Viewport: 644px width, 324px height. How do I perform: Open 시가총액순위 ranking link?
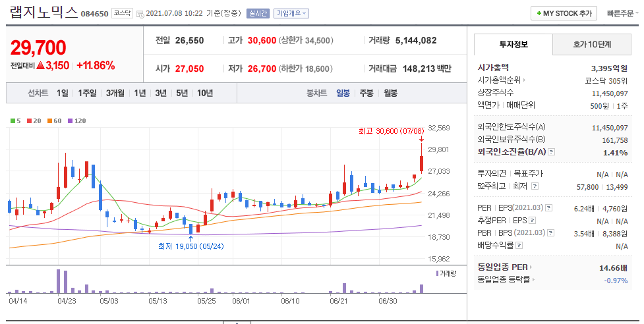pos(501,80)
